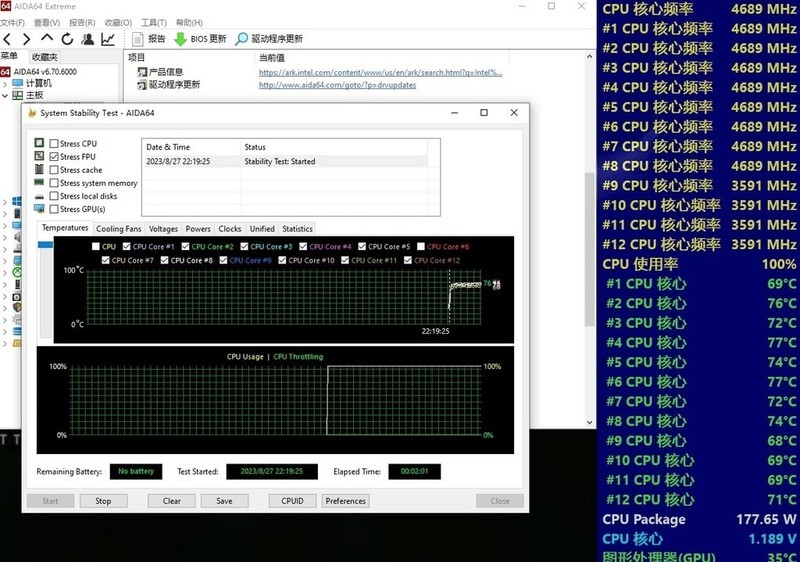Open the 工具(T) menu
Image resolution: width=800 pixels, height=562 pixels.
point(154,22)
